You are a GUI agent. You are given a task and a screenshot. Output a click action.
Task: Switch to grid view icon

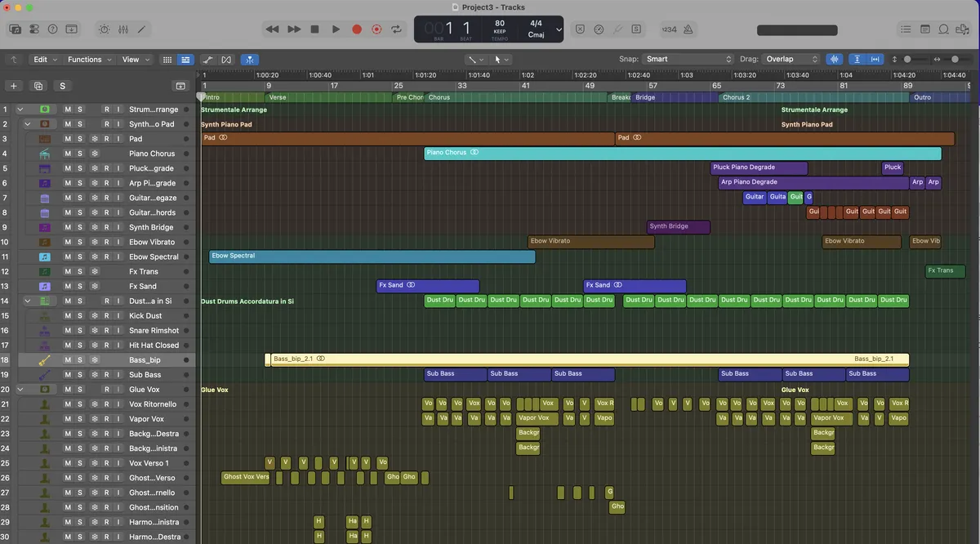click(x=167, y=60)
